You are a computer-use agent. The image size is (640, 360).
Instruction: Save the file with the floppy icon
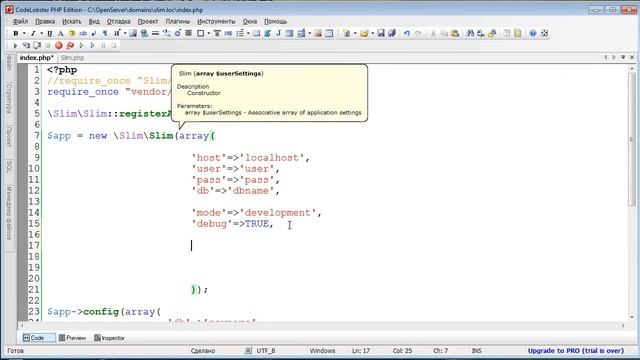click(381, 33)
